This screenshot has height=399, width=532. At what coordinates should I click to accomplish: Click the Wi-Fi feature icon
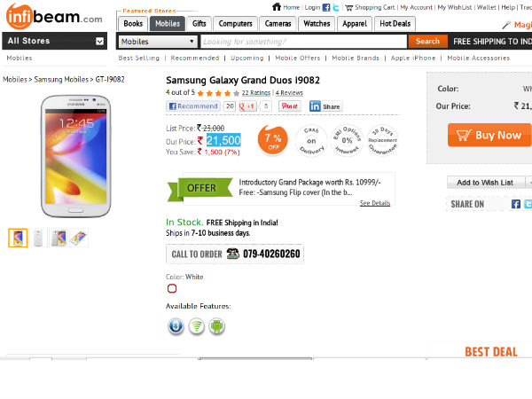196,326
